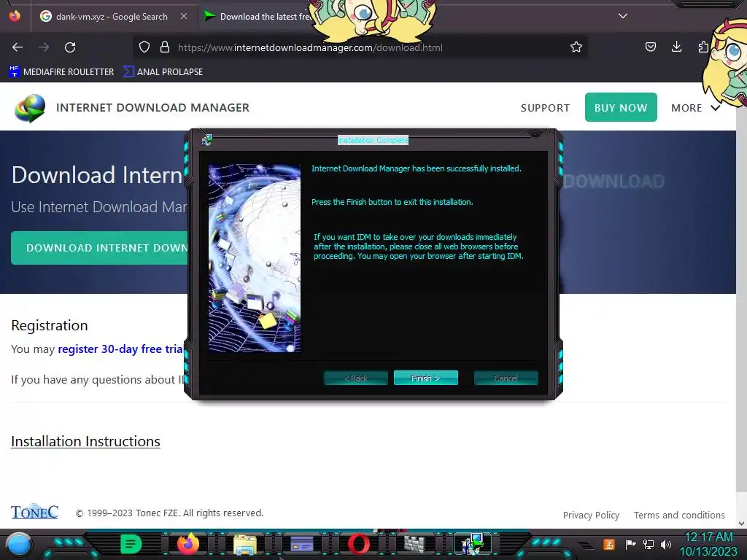Open the Firefox View icon
The image size is (747, 560).
(x=15, y=16)
